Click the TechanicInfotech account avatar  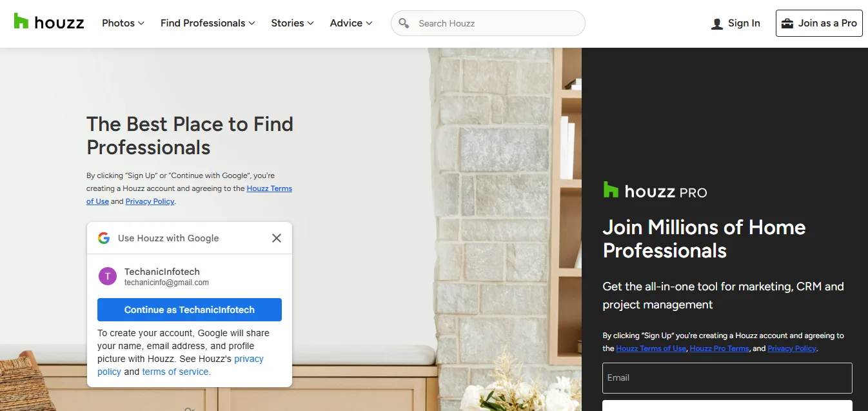[107, 276]
